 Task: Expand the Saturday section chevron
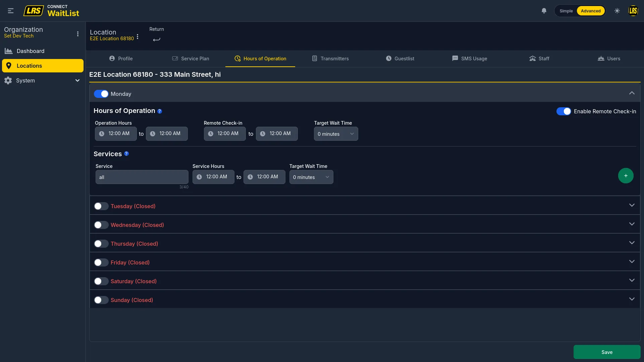(x=632, y=280)
